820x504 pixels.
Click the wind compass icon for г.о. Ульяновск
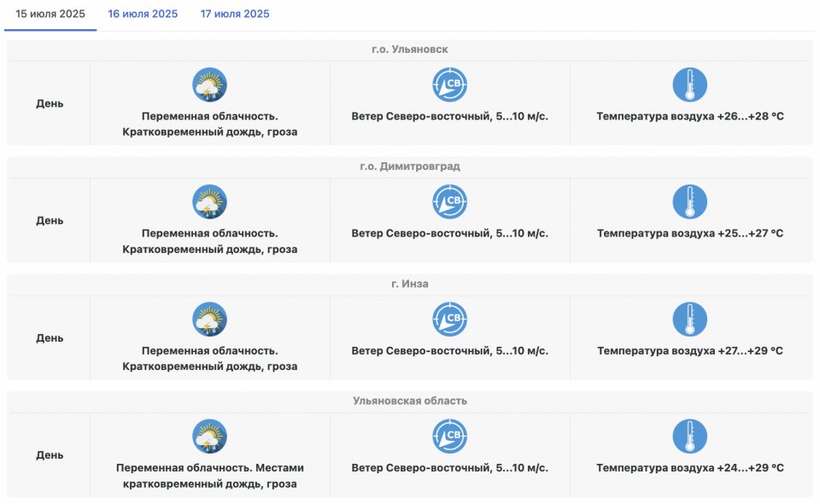click(x=450, y=85)
